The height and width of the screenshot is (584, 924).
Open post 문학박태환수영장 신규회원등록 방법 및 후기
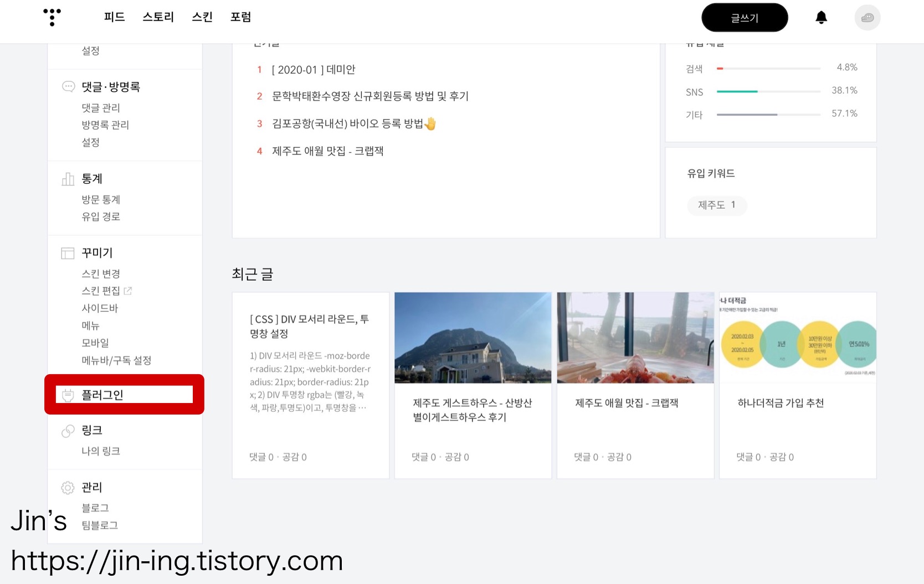click(x=370, y=96)
